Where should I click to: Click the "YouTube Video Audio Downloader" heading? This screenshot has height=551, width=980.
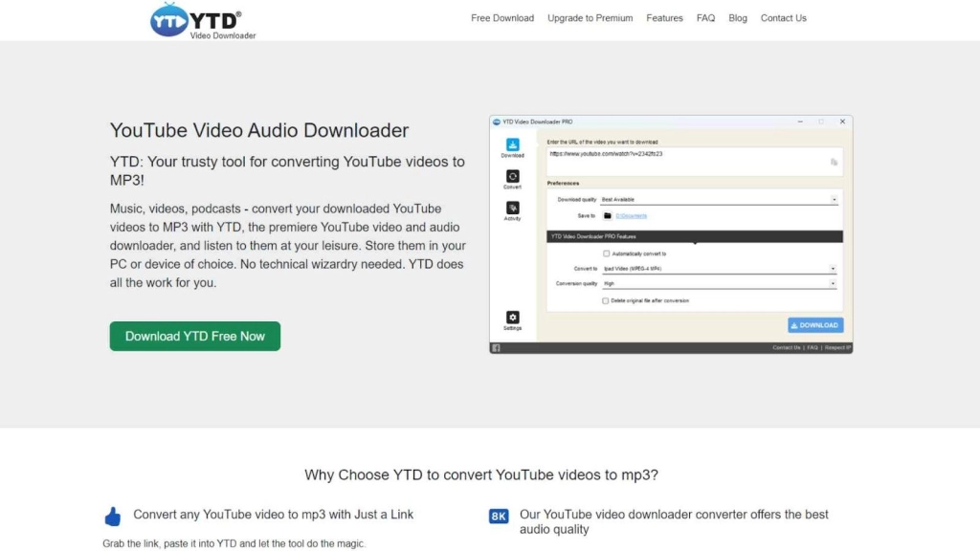[x=259, y=130]
